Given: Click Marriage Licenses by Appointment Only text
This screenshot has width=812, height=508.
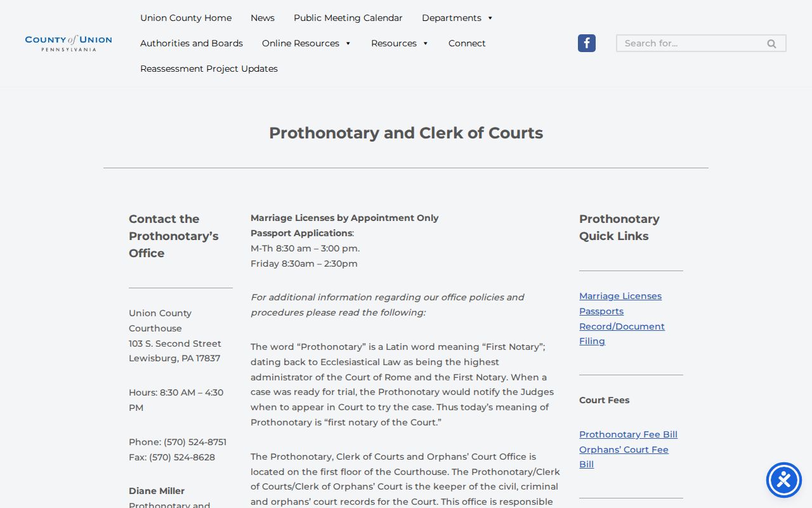Looking at the screenshot, I should coord(344,218).
